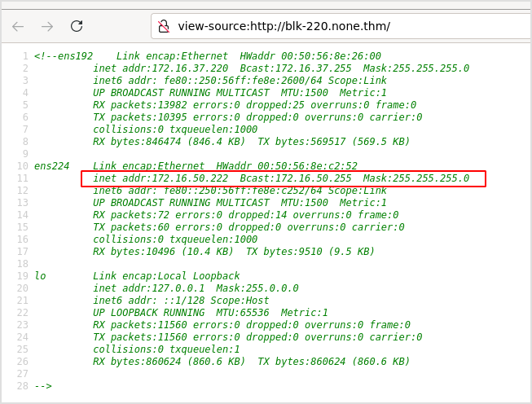Reload the view-source page
Screen dimensions: 532x404
77,26
